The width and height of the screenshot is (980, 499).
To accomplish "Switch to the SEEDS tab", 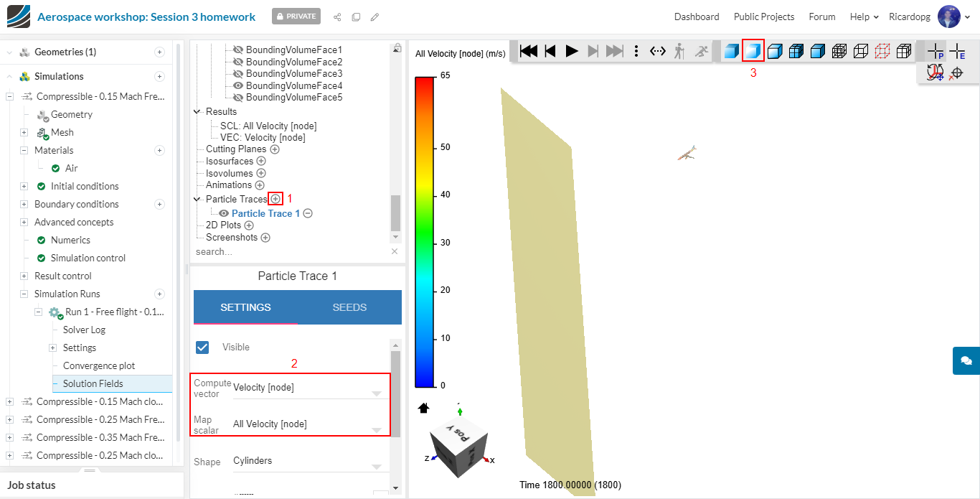I will click(x=349, y=307).
